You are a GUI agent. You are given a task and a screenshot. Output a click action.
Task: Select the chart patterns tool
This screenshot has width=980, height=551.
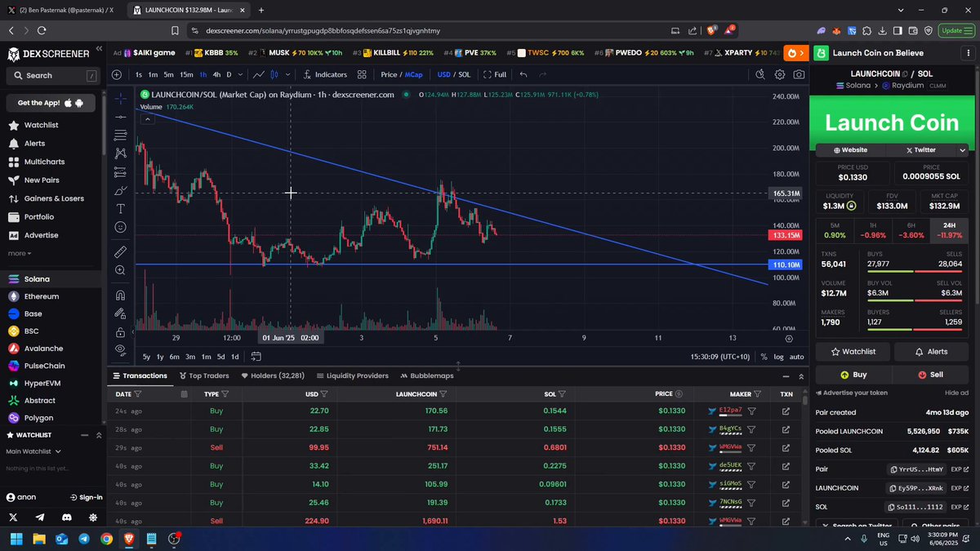pos(120,153)
